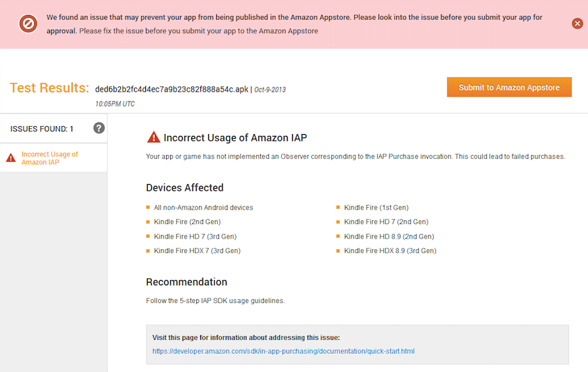
Task: Select the Kindle Fire HD 8.9 (2nd Gen) entry
Action: [389, 237]
